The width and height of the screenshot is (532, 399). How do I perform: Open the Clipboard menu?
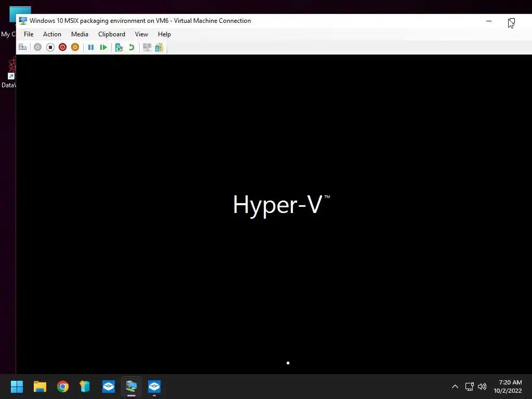coord(112,34)
